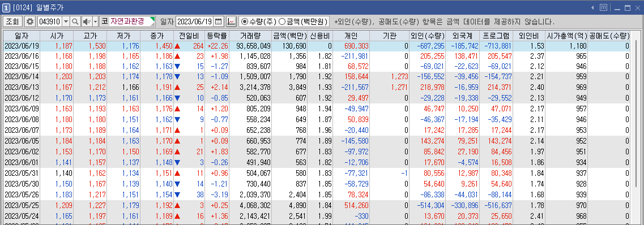Click the 2023/06/13 date cell

(22, 86)
